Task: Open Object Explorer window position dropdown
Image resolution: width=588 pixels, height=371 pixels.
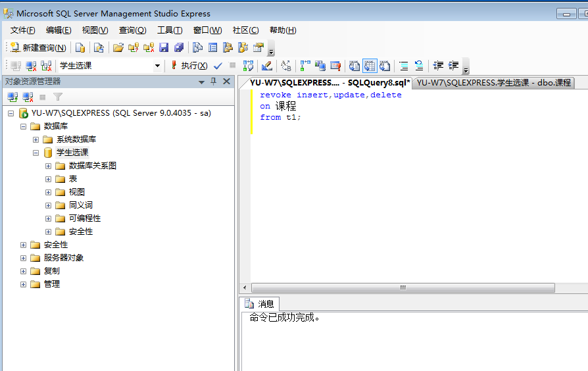Action: 201,82
